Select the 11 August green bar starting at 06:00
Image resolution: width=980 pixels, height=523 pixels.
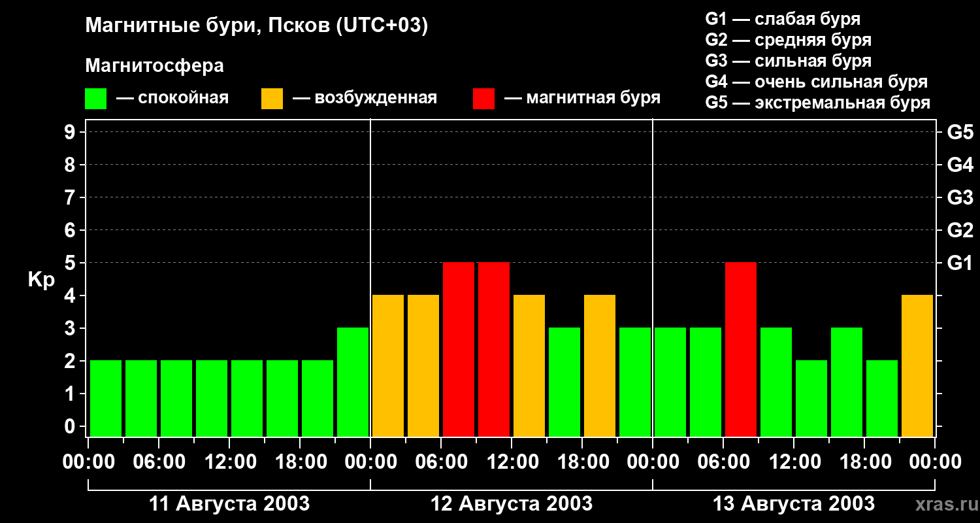tap(176, 398)
